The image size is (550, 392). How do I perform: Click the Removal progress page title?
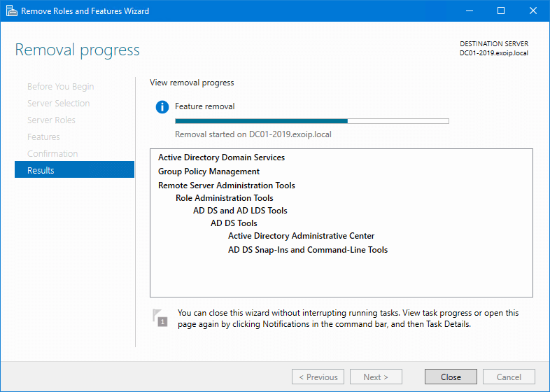pos(78,50)
